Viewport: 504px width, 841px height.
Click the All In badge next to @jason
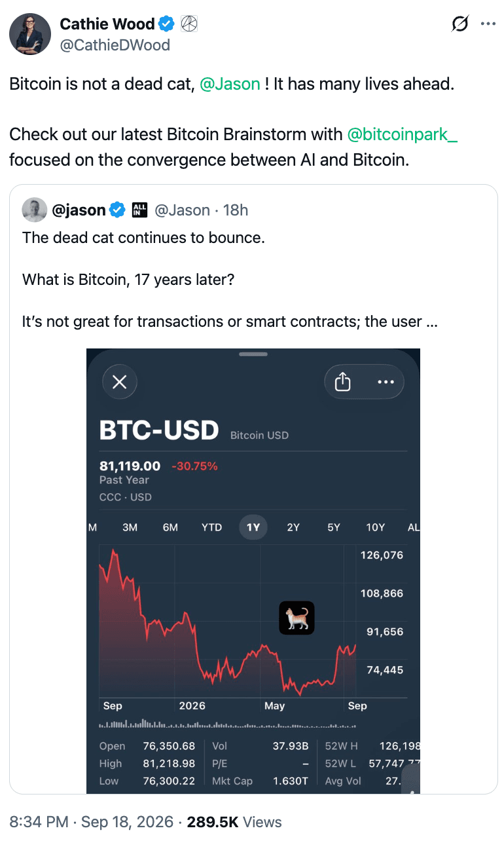[x=140, y=210]
